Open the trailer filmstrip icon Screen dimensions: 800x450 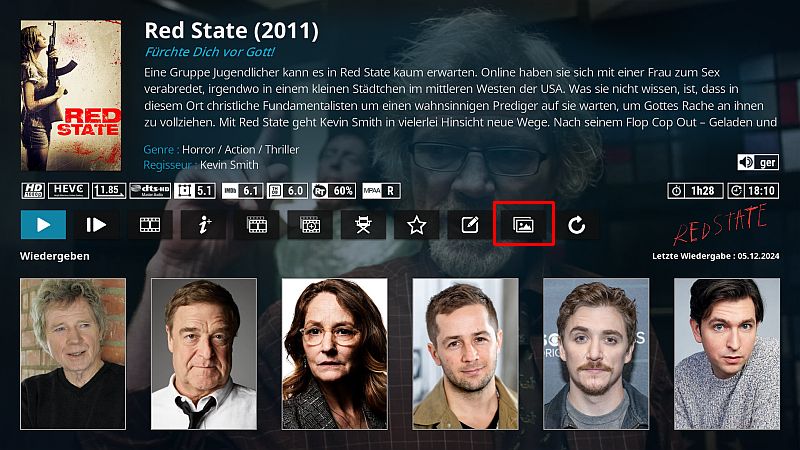[x=150, y=224]
